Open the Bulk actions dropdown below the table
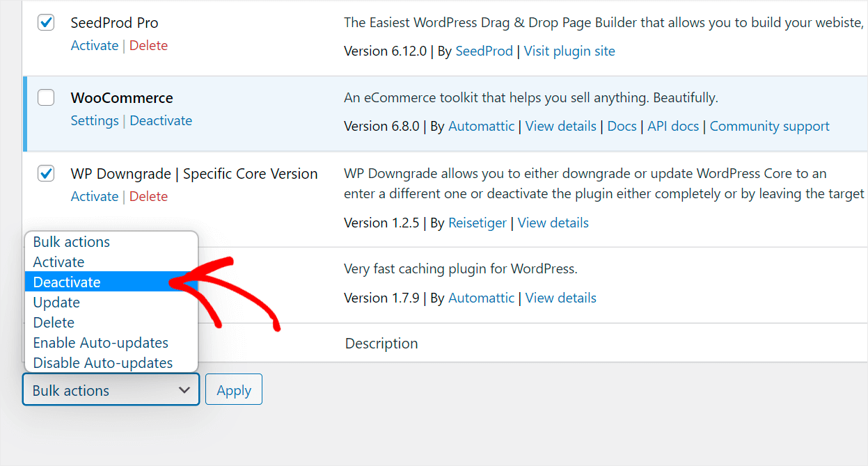 point(111,390)
